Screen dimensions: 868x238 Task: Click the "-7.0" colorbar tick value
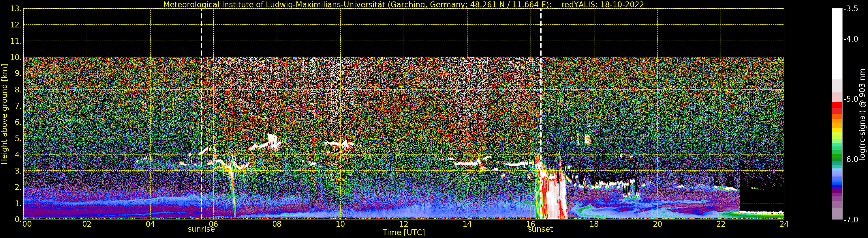851,220
